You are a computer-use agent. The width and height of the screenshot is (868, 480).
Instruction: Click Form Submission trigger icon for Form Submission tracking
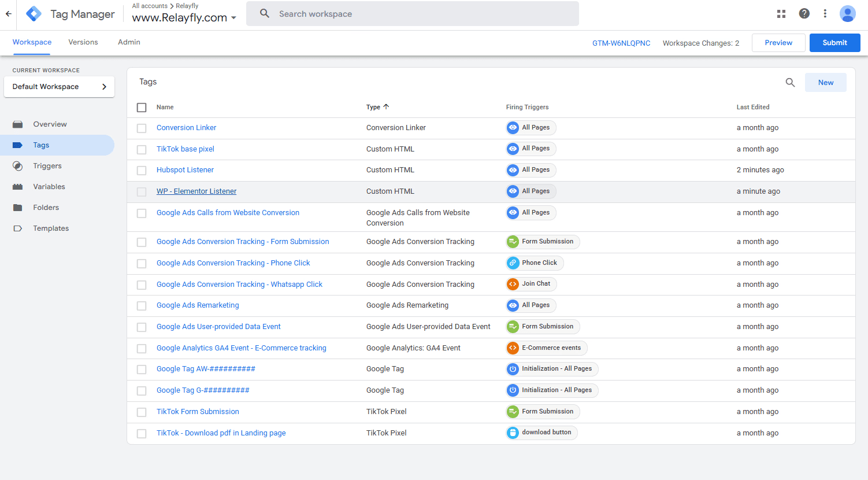(513, 242)
